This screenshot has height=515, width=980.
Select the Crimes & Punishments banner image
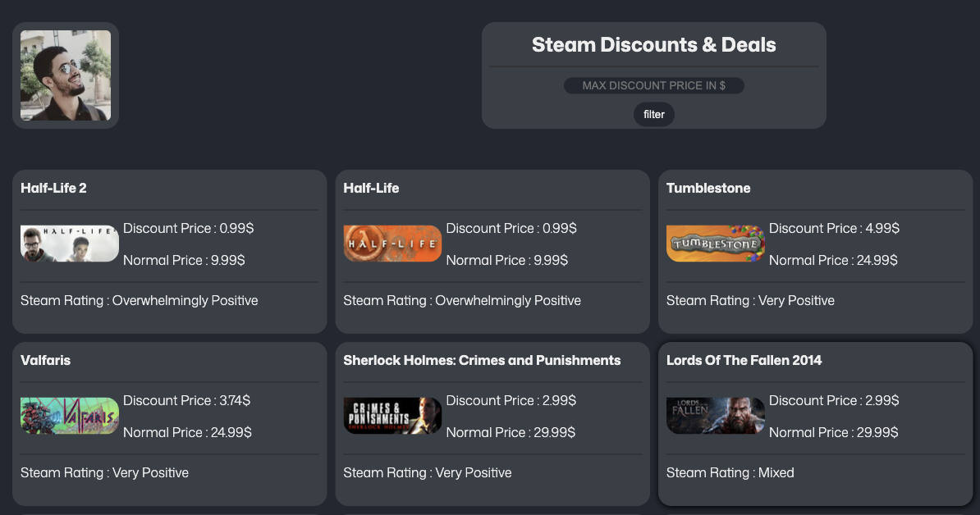392,416
